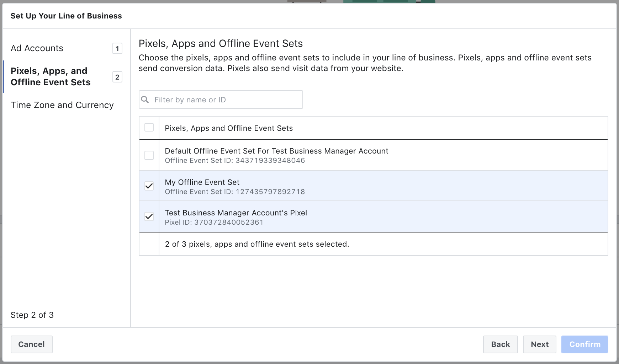
Task: Click the 2 of 3 selected summary text
Action: (x=257, y=244)
